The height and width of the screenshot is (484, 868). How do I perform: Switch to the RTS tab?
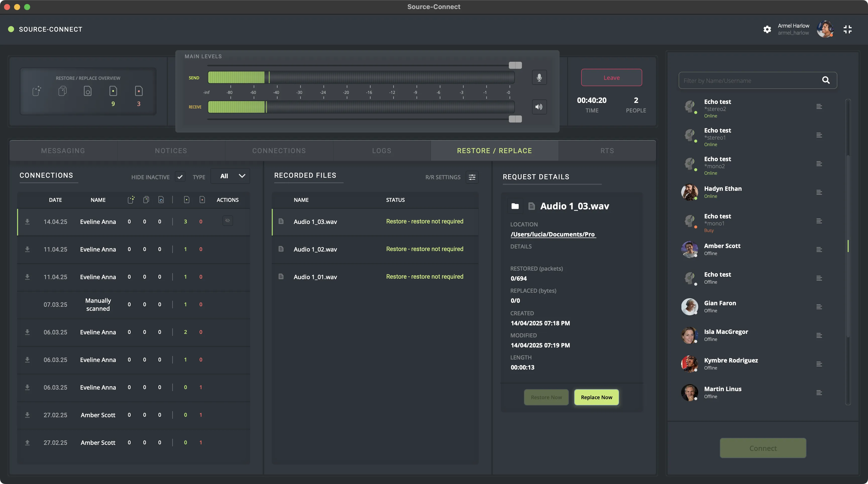click(x=607, y=151)
